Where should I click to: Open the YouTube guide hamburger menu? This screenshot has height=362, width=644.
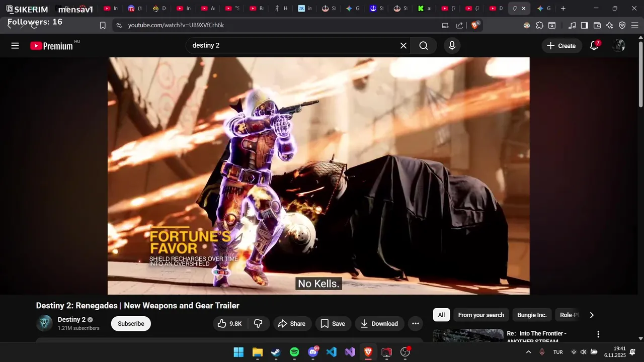15,46
